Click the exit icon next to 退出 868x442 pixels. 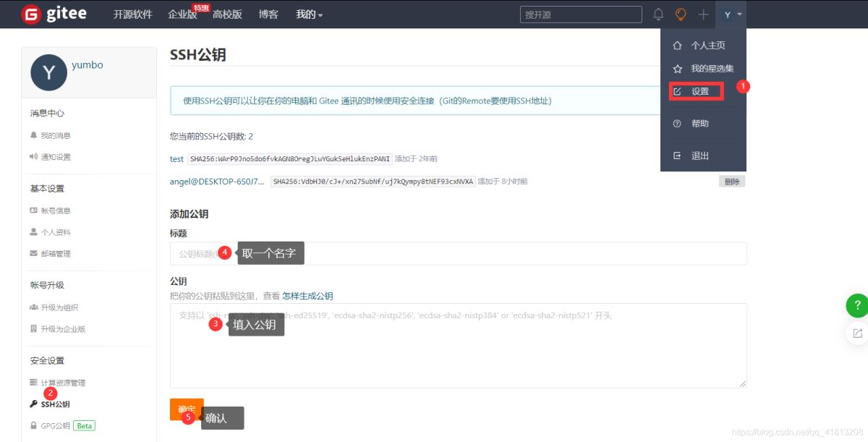coord(677,155)
